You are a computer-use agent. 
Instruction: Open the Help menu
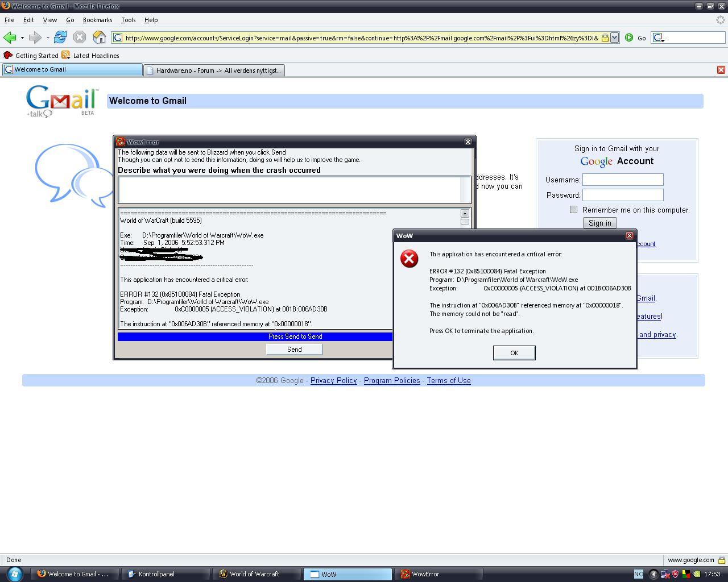151,20
